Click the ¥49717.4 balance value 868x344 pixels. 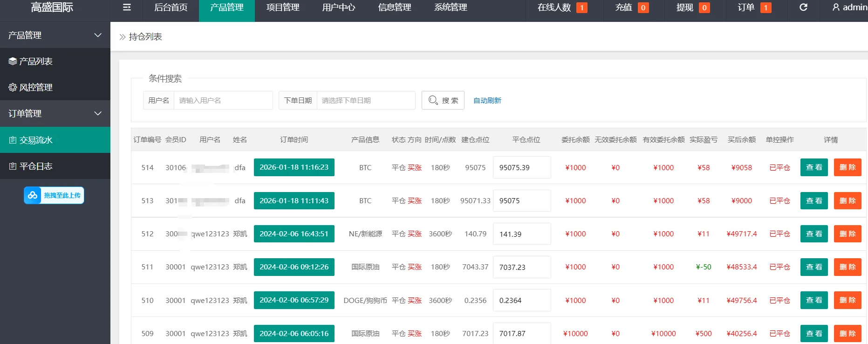(x=742, y=234)
